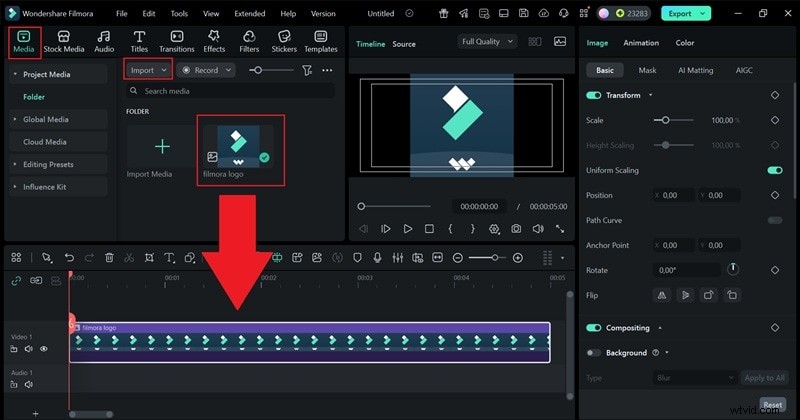Stop the preview playback
Viewport: 800px width, 420px height.
[x=430, y=229]
